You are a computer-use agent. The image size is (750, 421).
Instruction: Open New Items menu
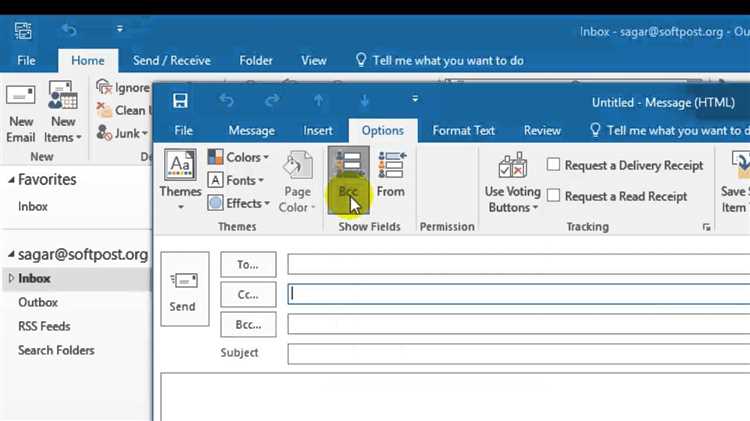pyautogui.click(x=63, y=112)
